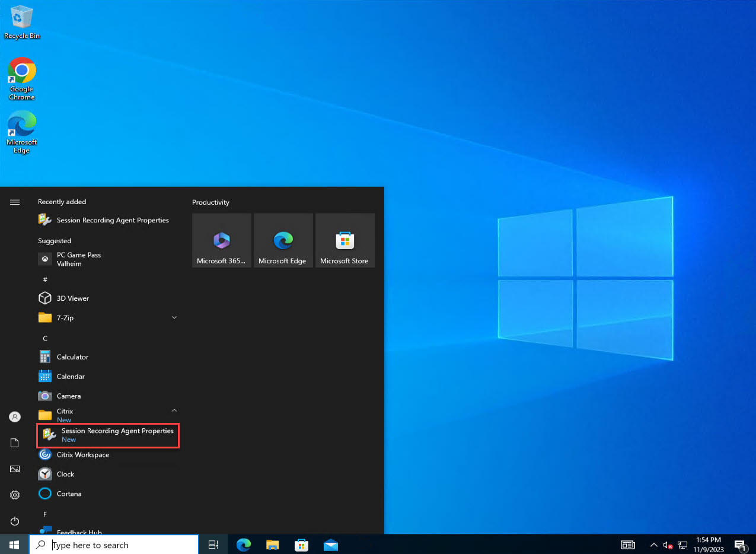Open the Calculator app
The height and width of the screenshot is (554, 756).
point(73,356)
